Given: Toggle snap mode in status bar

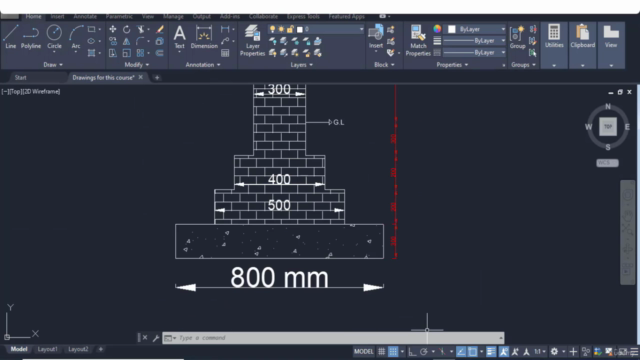Looking at the screenshot, I should pos(393,351).
